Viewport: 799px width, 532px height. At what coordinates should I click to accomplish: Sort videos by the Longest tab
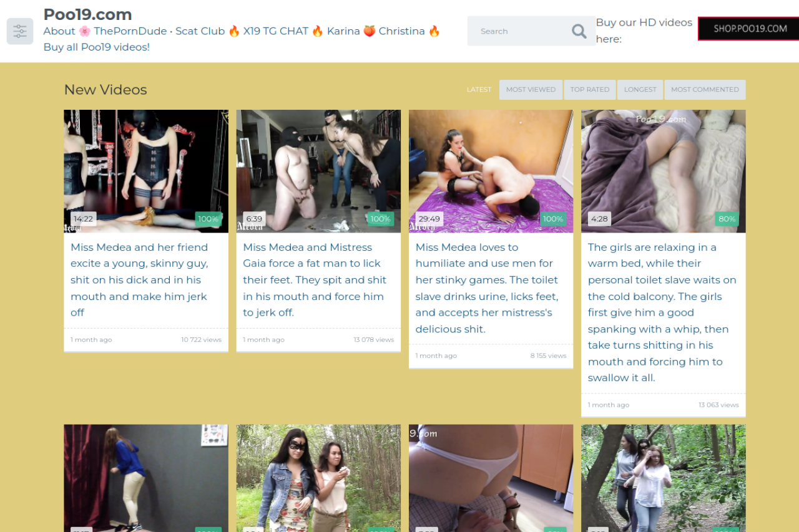pyautogui.click(x=640, y=90)
